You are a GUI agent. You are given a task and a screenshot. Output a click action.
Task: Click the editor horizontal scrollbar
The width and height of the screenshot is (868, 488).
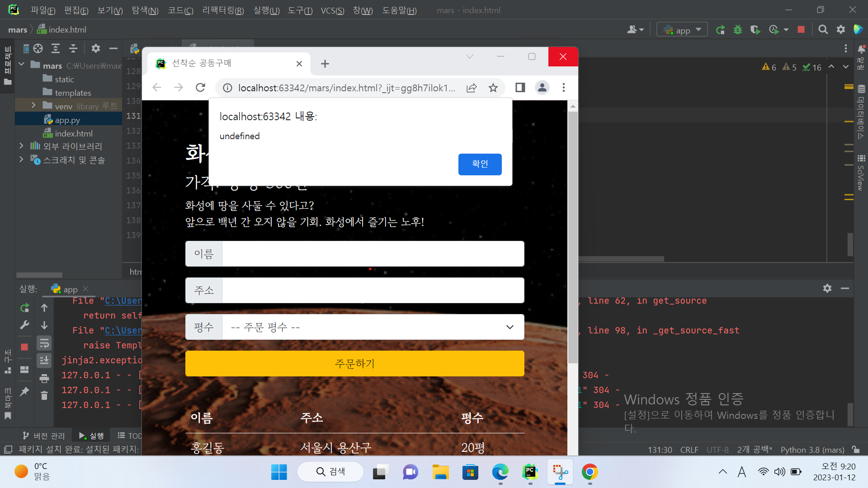click(622, 259)
